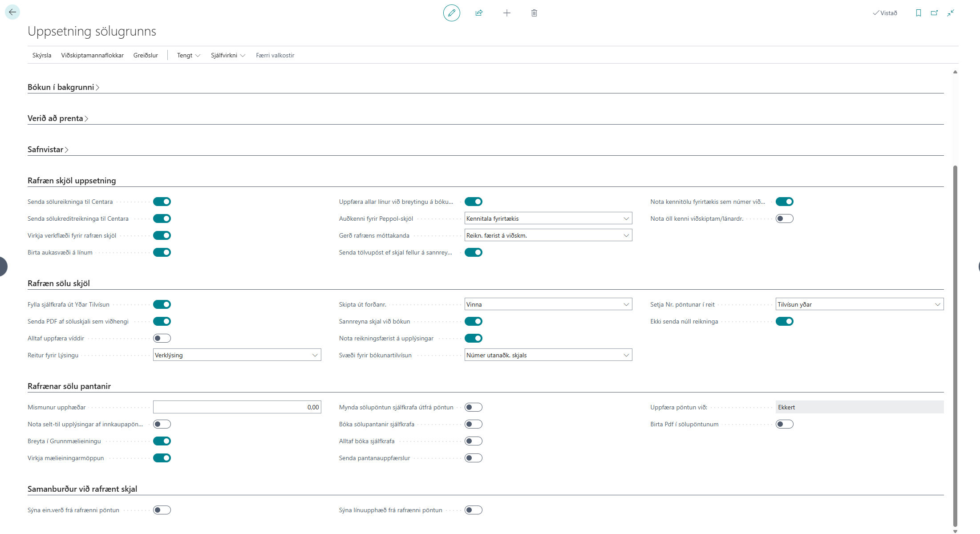The height and width of the screenshot is (534, 980).
Task: Expand the Tengt menu
Action: point(189,55)
